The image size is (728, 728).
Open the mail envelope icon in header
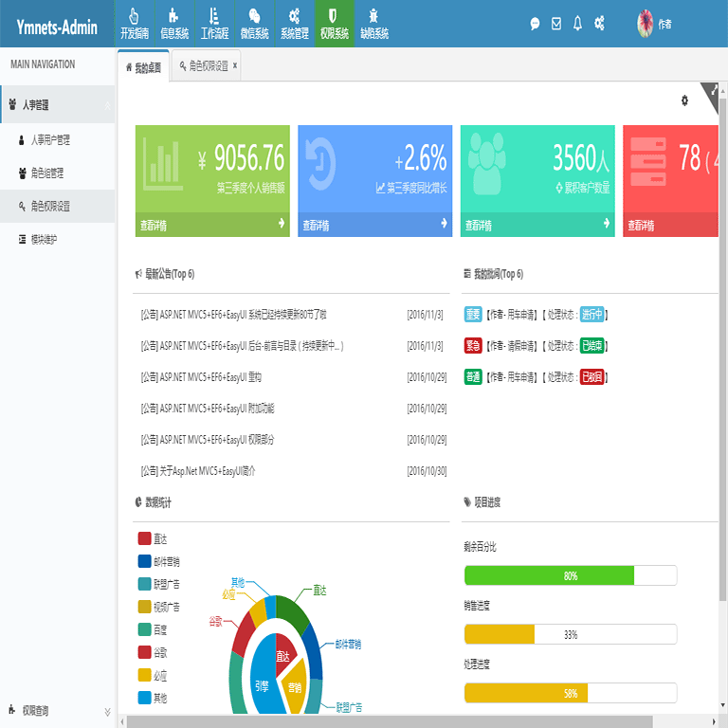[x=556, y=23]
